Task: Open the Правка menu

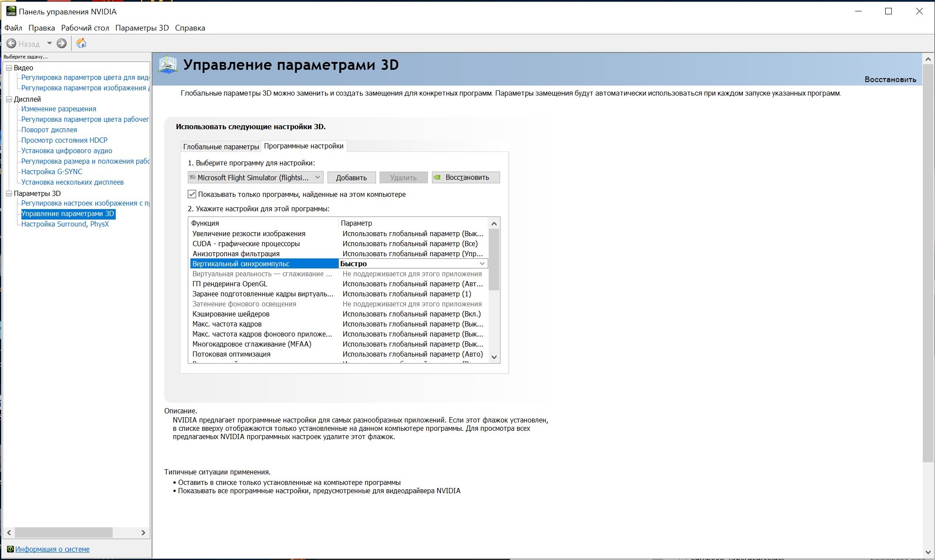Action: 41,28
